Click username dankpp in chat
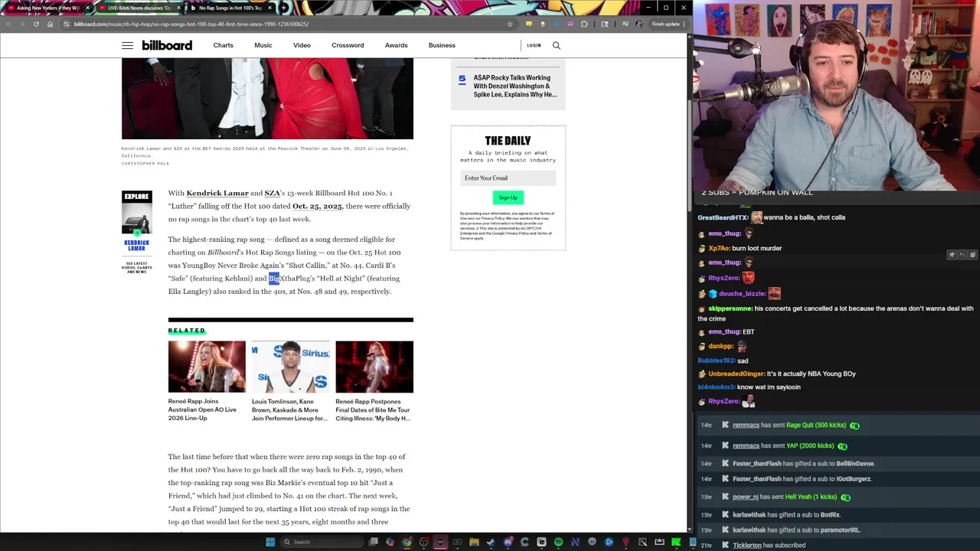This screenshot has height=551, width=980. tap(720, 346)
